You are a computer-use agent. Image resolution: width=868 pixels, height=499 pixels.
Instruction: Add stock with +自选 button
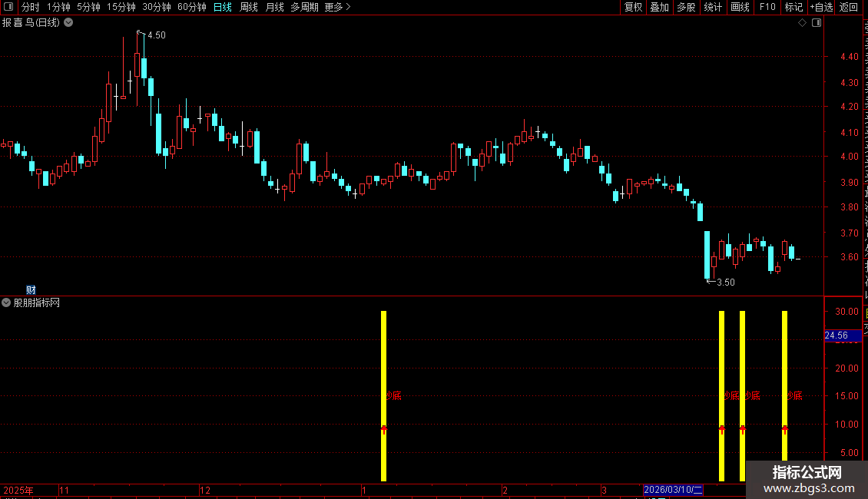[821, 7]
